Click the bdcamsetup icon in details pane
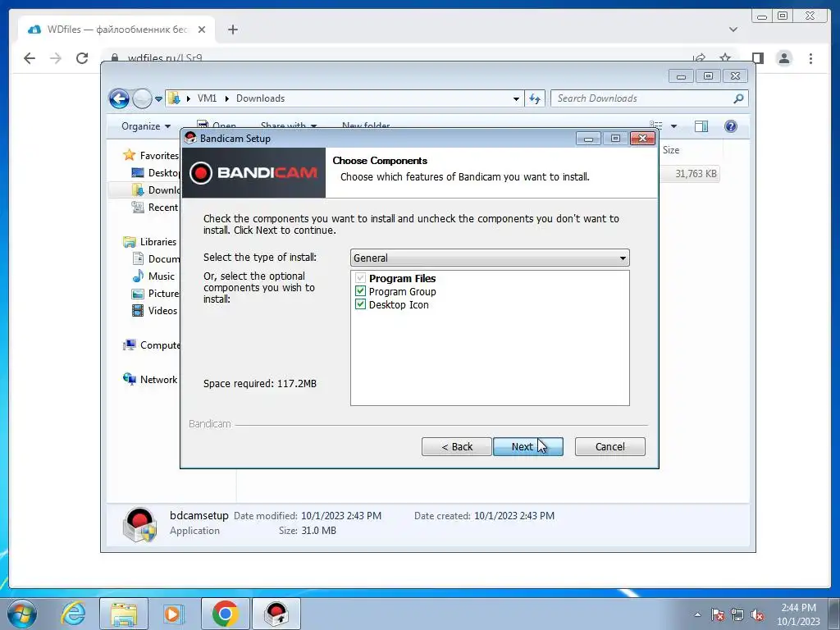Image resolution: width=840 pixels, height=630 pixels. [x=139, y=524]
